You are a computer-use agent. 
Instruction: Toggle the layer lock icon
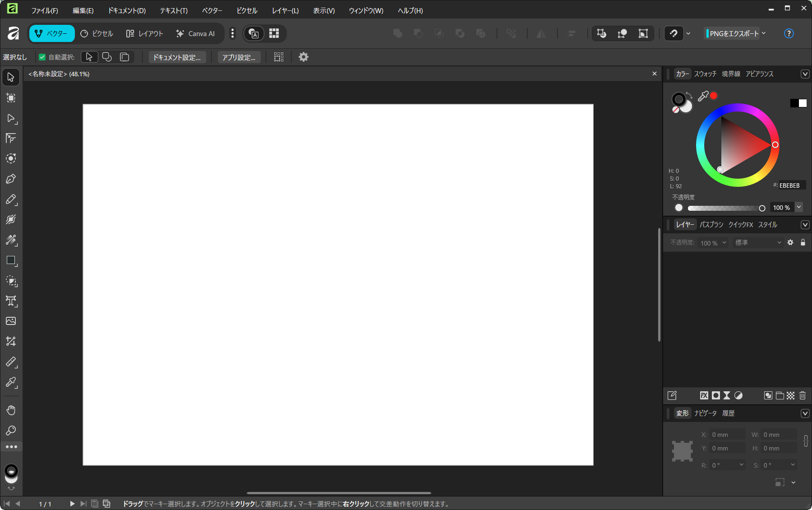click(803, 242)
